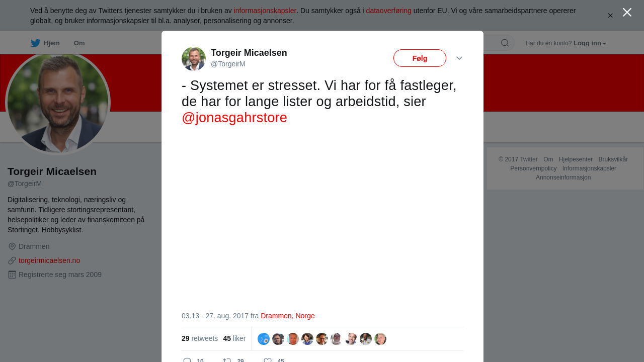View the 29 retweets list

click(x=200, y=338)
